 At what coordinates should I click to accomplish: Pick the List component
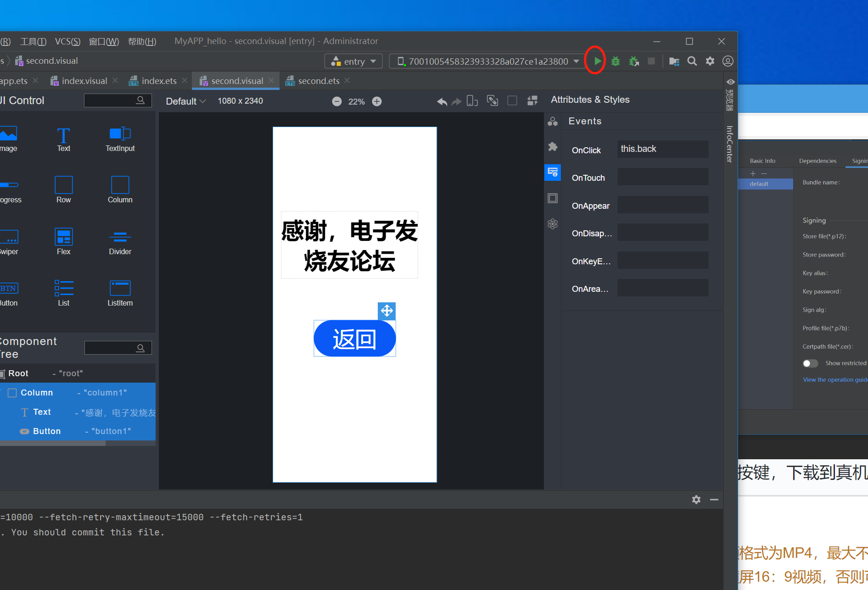63,293
